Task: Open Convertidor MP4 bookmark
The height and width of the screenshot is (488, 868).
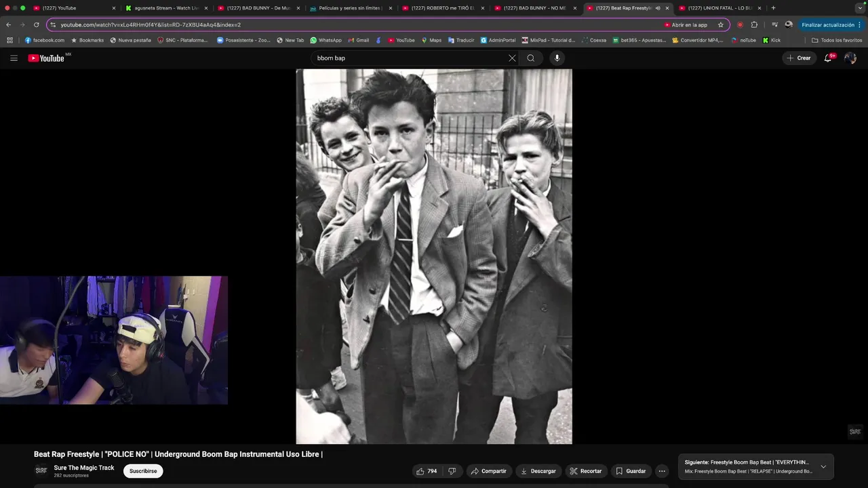Action: tap(698, 40)
